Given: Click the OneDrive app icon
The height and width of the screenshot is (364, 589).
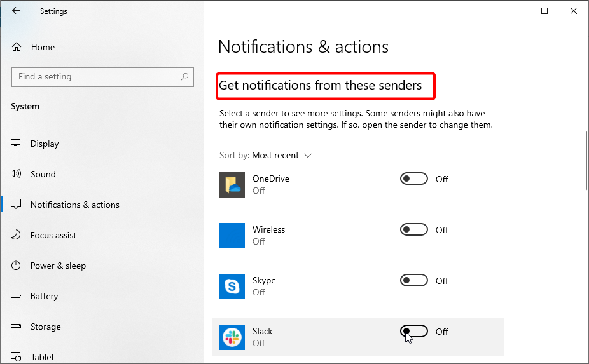Looking at the screenshot, I should pyautogui.click(x=232, y=185).
